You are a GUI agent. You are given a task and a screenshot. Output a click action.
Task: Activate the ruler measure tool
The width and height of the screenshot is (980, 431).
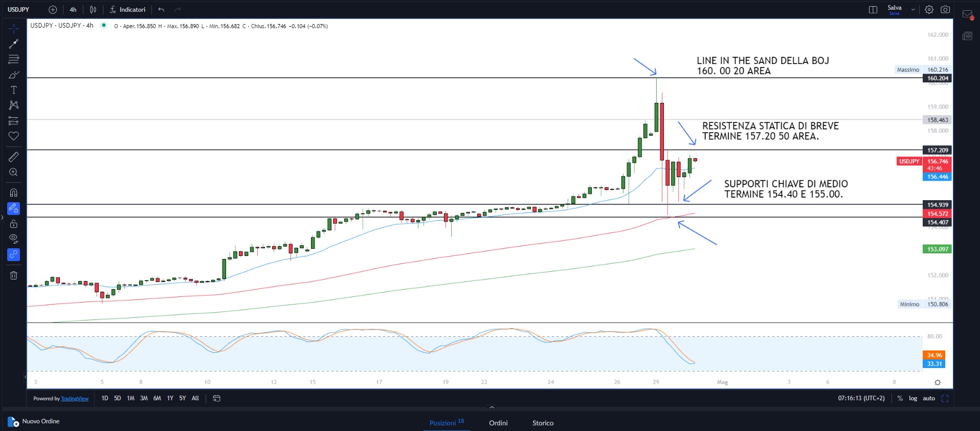[x=14, y=157]
